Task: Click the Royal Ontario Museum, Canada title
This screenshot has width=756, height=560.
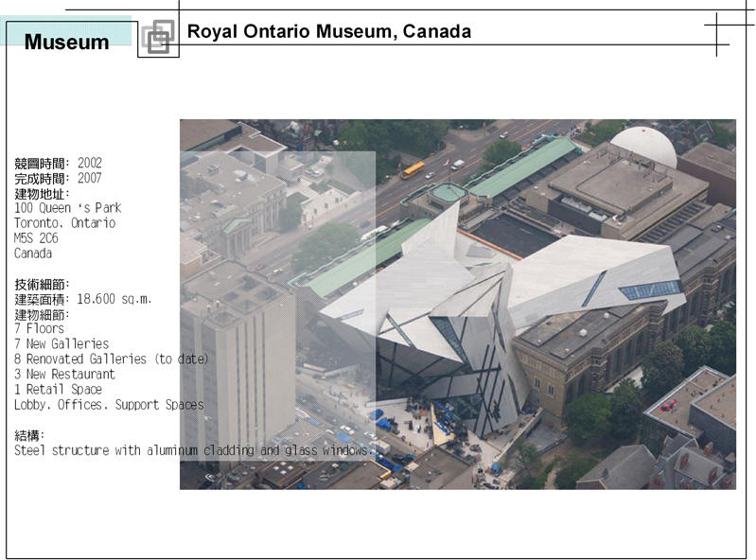Action: [328, 31]
